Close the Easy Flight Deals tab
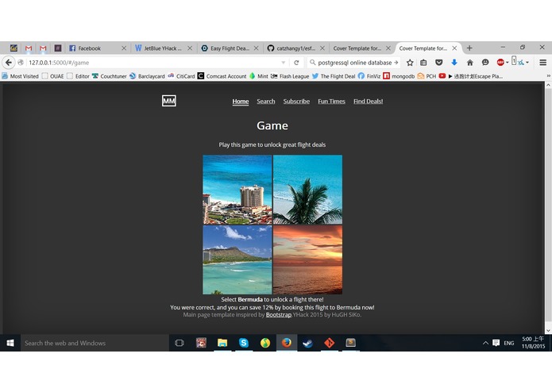552x392 pixels. point(256,48)
